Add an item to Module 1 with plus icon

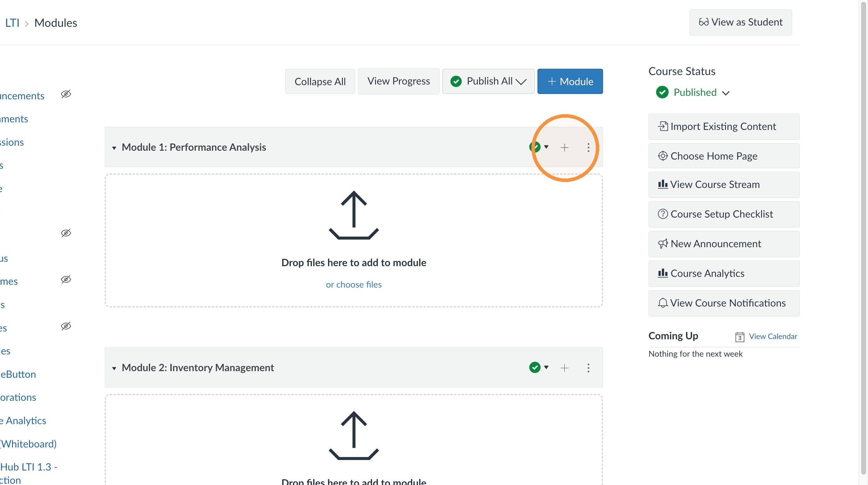(x=564, y=148)
